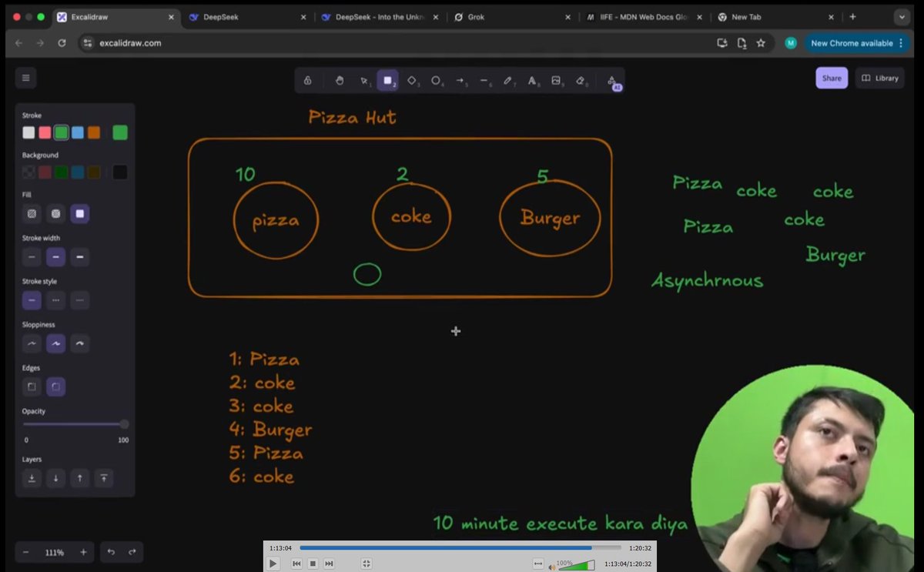924x572 pixels.
Task: Open the Library panel
Action: click(879, 78)
